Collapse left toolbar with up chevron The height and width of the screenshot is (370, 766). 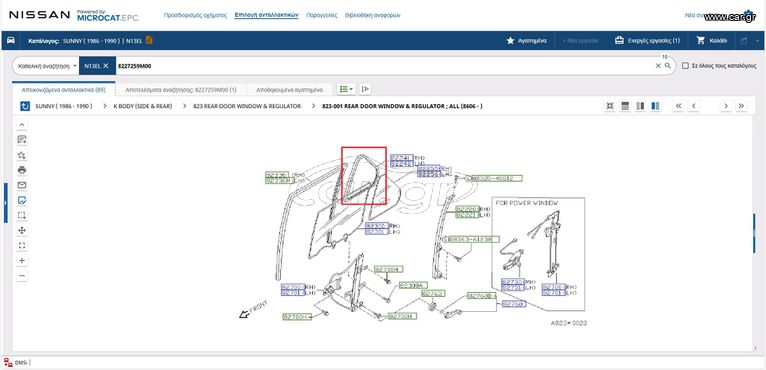pos(21,125)
